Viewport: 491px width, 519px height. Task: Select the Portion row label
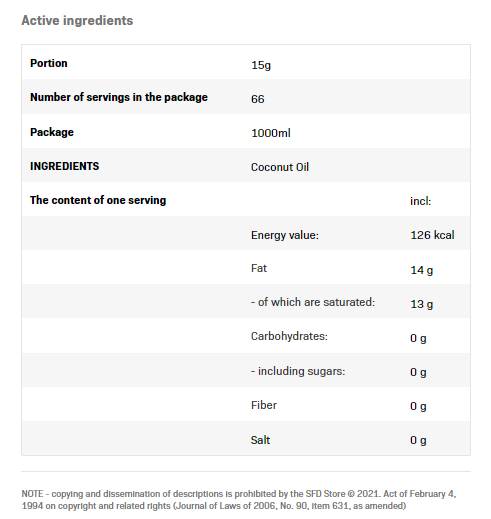click(x=49, y=63)
